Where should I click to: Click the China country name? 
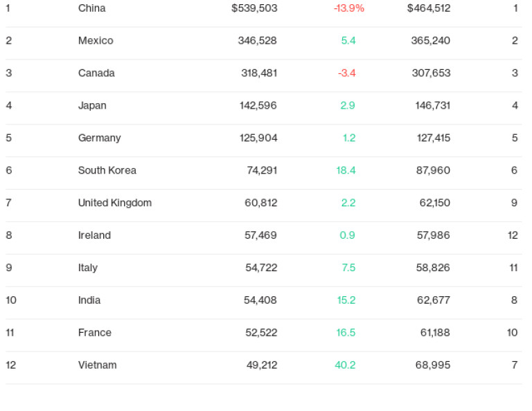click(92, 8)
